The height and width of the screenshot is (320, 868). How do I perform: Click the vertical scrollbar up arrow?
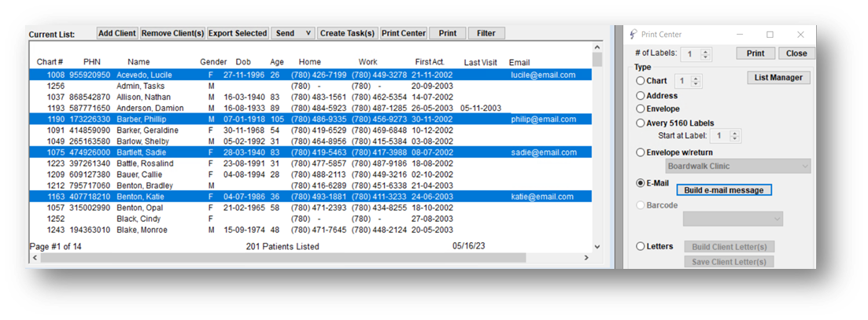(597, 47)
